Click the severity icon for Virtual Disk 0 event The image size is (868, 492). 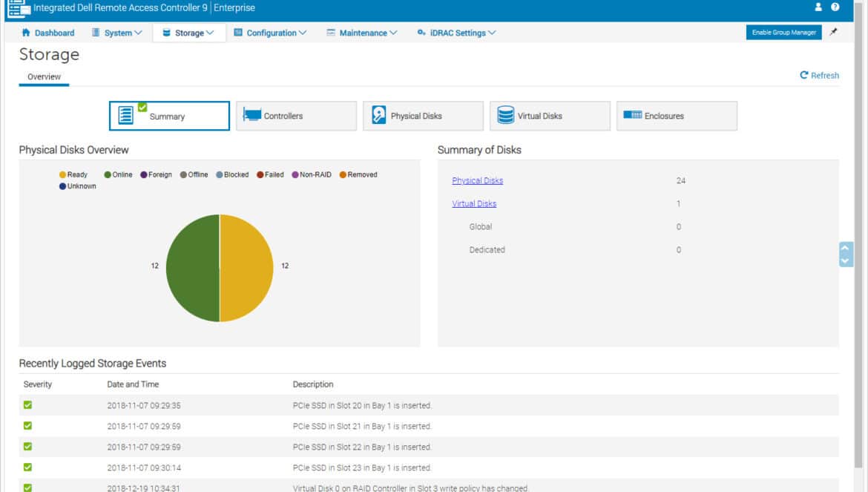pyautogui.click(x=27, y=488)
